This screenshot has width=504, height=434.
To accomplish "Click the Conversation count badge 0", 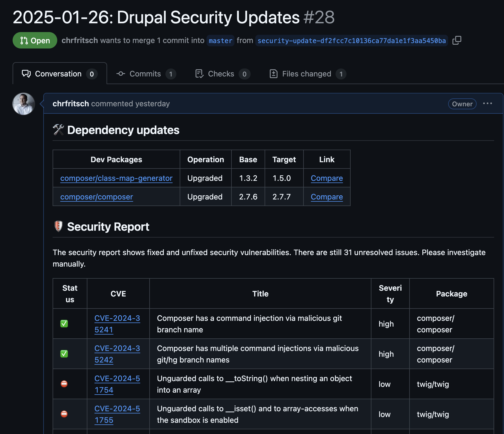I will [92, 74].
